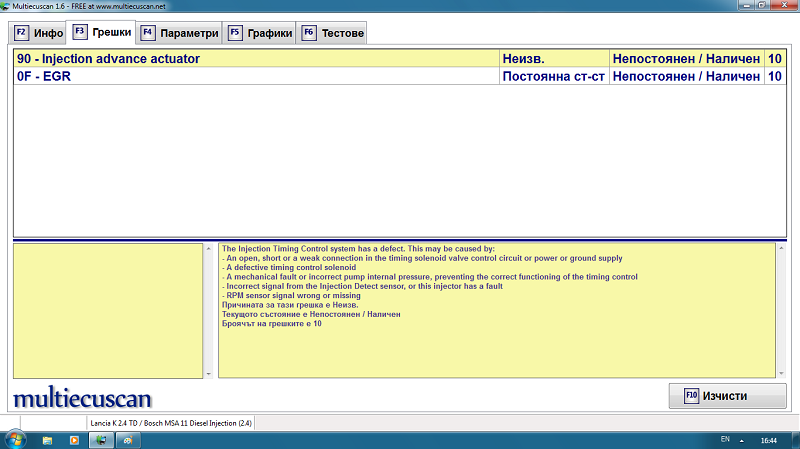Open the Windows Start menu
The image size is (800, 449).
click(x=15, y=440)
